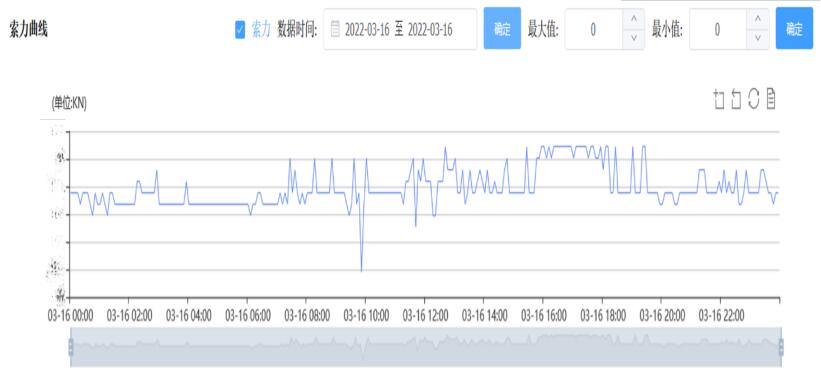Click the (单位:KN) unit label
Image resolution: width=821 pixels, height=372 pixels.
[69, 104]
